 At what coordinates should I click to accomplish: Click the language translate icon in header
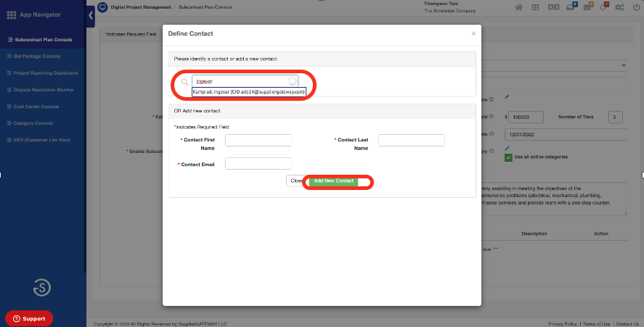(554, 7)
